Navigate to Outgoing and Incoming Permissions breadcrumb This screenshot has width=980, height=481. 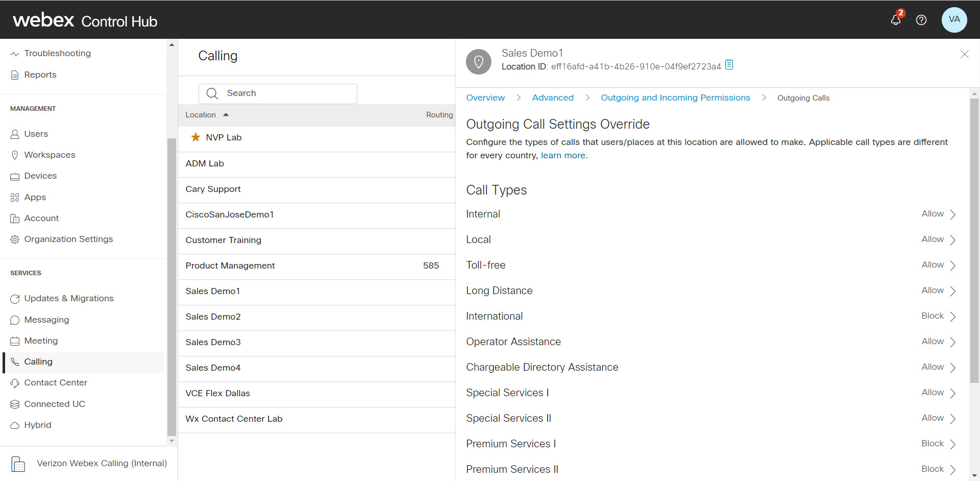pos(675,98)
